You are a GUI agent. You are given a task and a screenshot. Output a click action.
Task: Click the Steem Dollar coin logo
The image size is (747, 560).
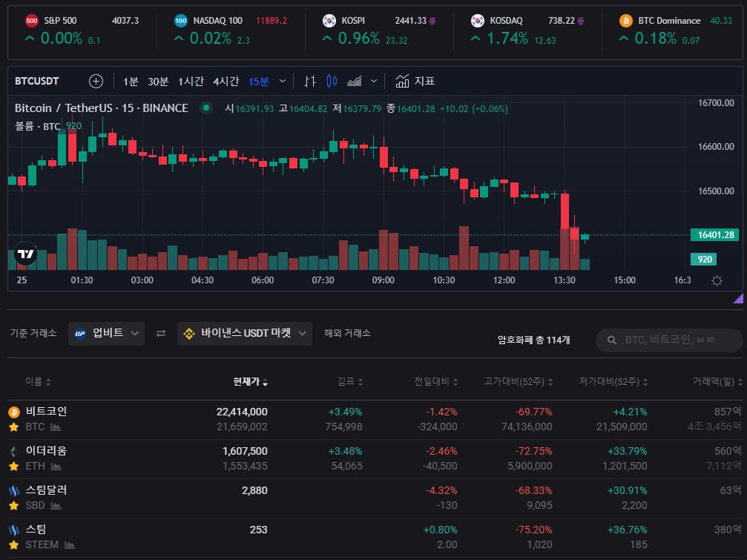pos(14,490)
